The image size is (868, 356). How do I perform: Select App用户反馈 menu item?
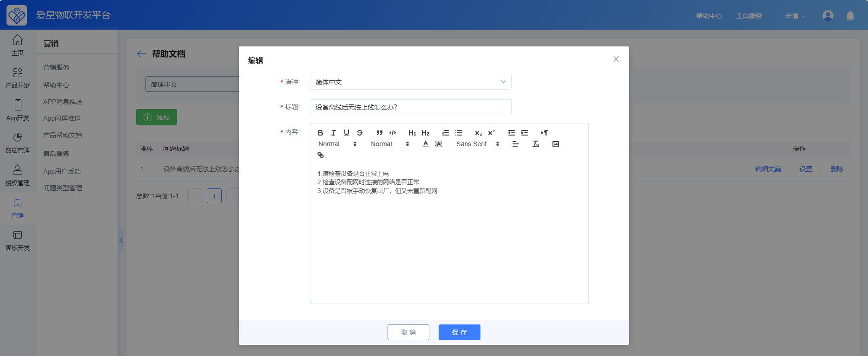point(62,171)
